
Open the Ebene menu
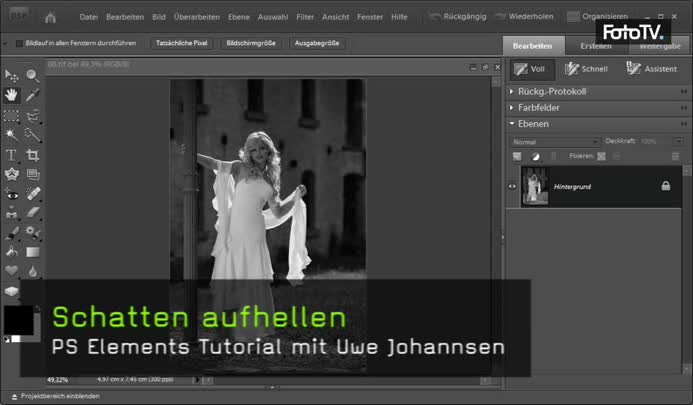click(x=239, y=17)
